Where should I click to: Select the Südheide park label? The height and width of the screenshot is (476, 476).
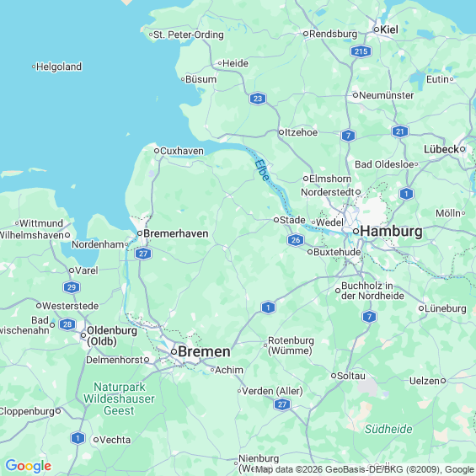click(x=388, y=430)
